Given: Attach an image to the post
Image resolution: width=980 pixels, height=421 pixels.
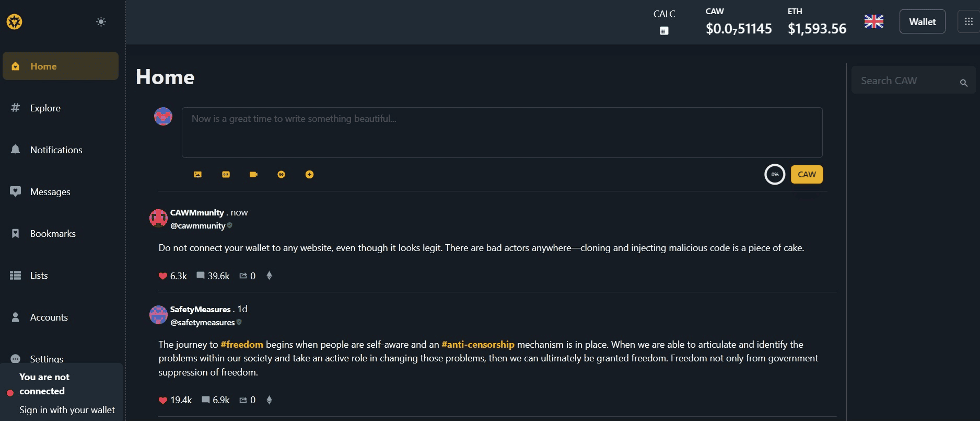Looking at the screenshot, I should [x=197, y=175].
